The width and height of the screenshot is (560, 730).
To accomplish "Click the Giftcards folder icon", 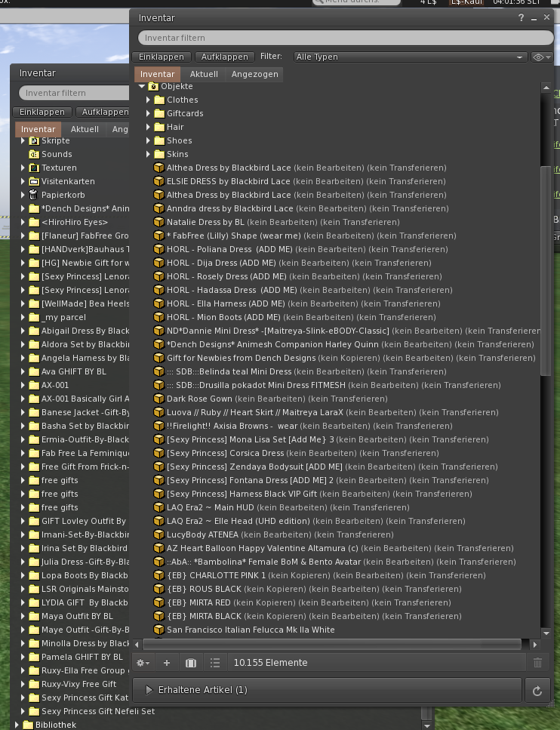I will click(159, 113).
